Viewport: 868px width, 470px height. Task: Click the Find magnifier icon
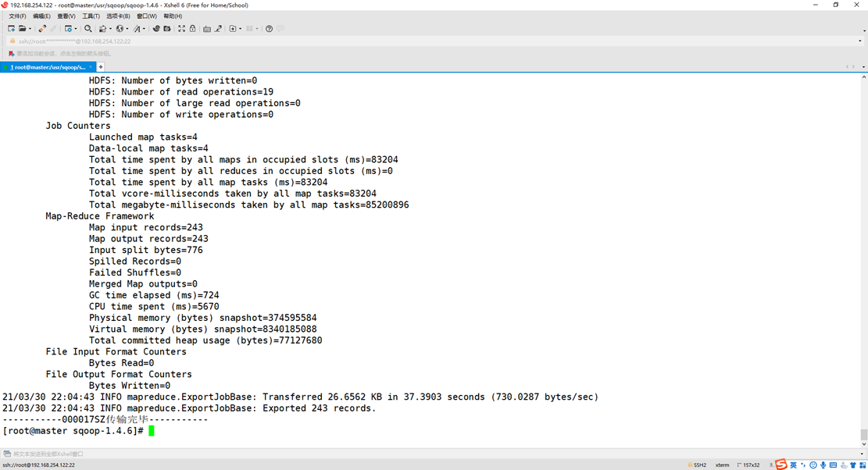pyautogui.click(x=88, y=29)
